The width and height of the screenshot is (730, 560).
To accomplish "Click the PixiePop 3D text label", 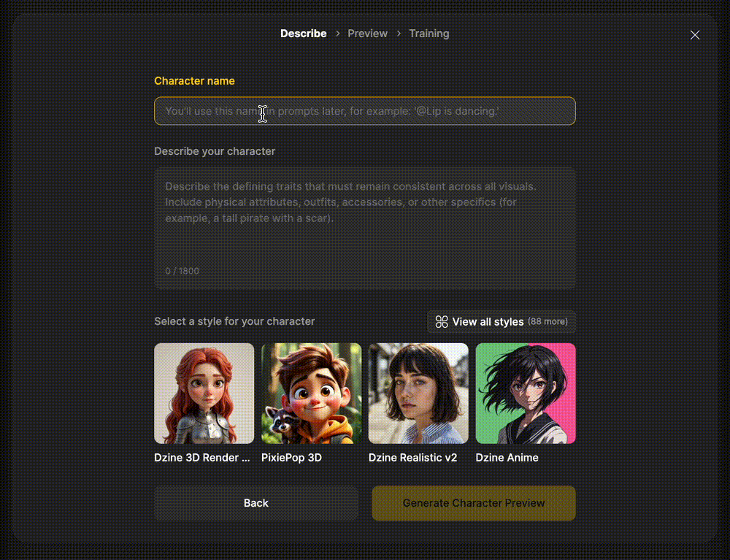I will point(291,458).
